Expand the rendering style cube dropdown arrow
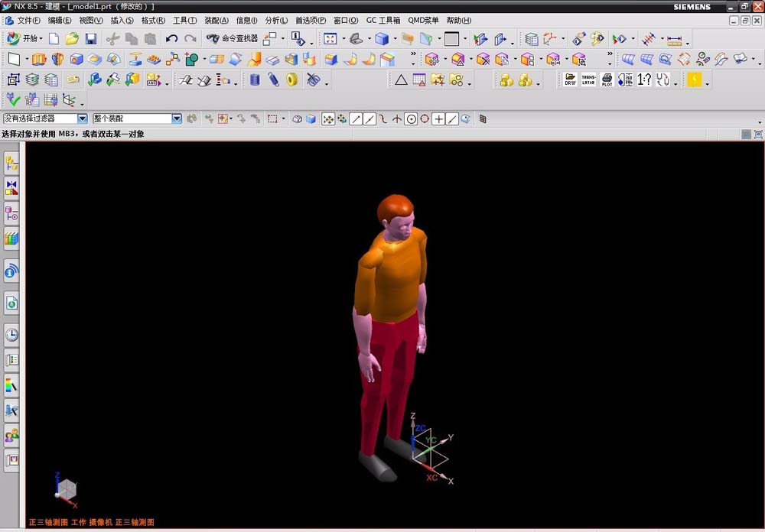Viewport: 765px width, 532px height. coord(395,38)
